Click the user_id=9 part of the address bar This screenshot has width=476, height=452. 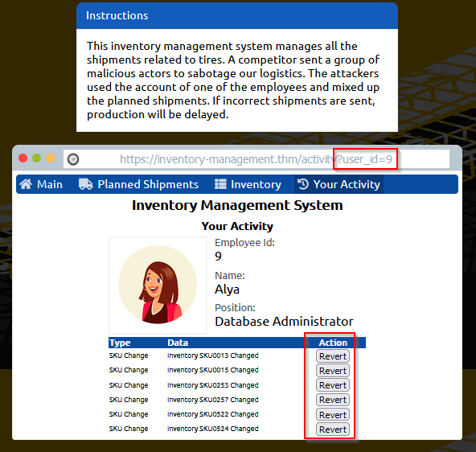coord(364,159)
